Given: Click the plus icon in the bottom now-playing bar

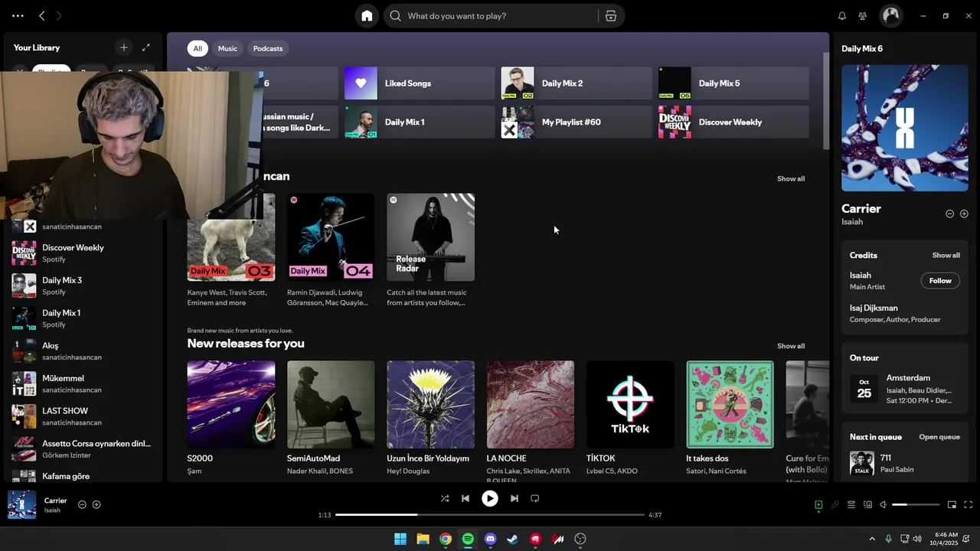Looking at the screenshot, I should [x=96, y=504].
